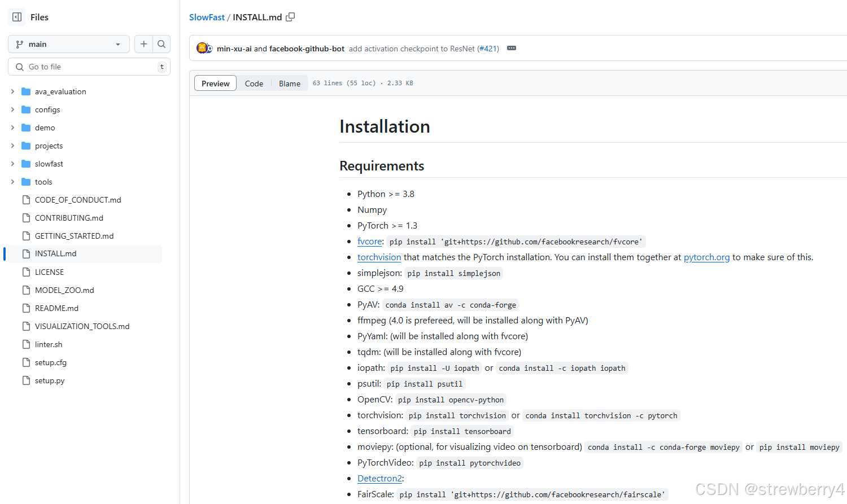
Task: Open the ava_evaluation folder
Action: pyautogui.click(x=60, y=91)
